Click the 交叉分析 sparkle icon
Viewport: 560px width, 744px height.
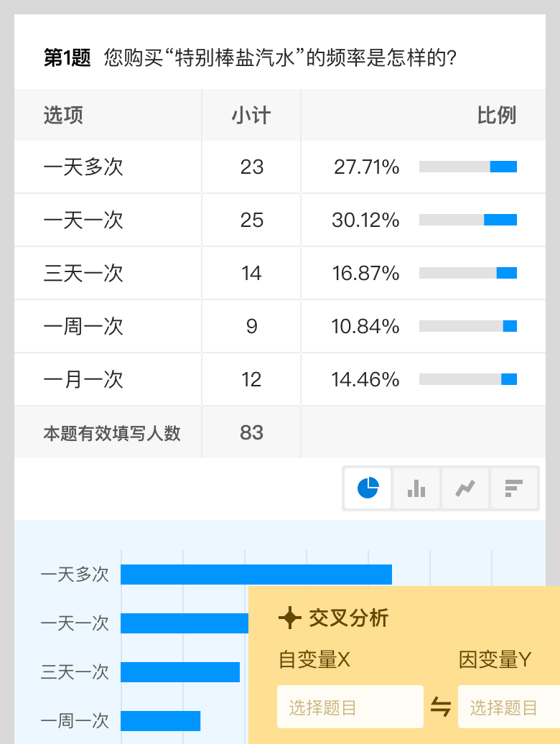[x=289, y=618]
